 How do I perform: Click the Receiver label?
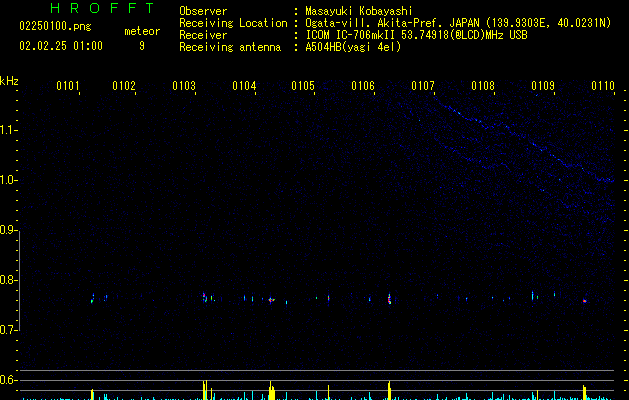[x=203, y=35]
